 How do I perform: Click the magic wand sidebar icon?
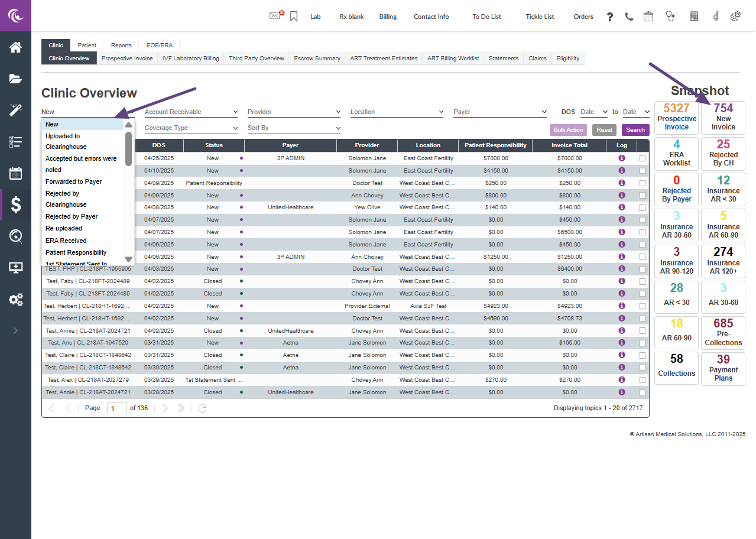coord(15,110)
